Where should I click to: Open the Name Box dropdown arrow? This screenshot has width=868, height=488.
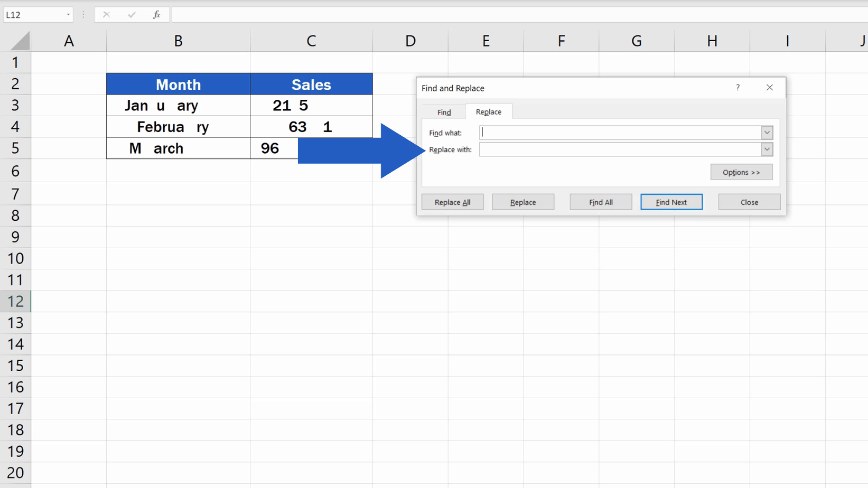pos(68,15)
